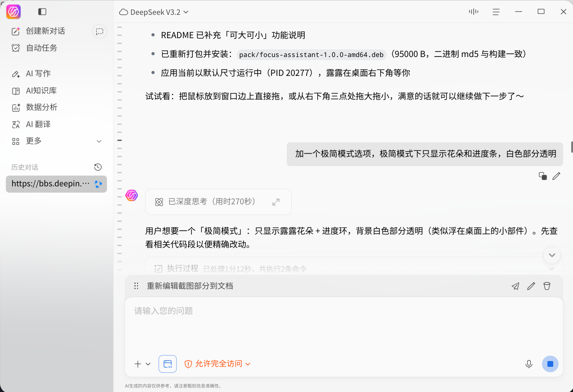
Task: Expand the 已深度思考 thinking block
Action: (x=218, y=202)
